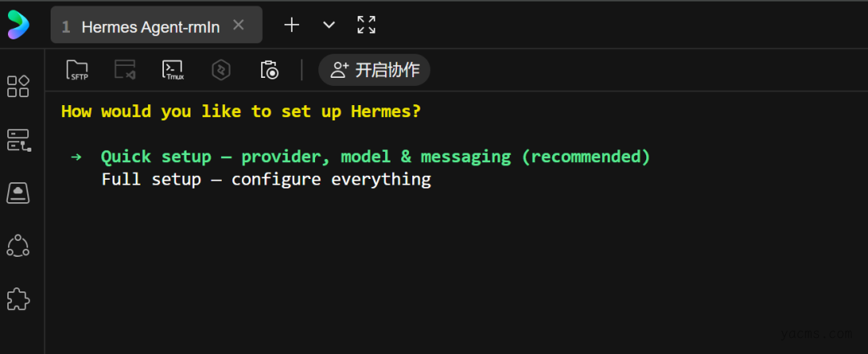Click the 开启协作 collaboration button
The height and width of the screenshot is (354, 868).
[x=375, y=70]
